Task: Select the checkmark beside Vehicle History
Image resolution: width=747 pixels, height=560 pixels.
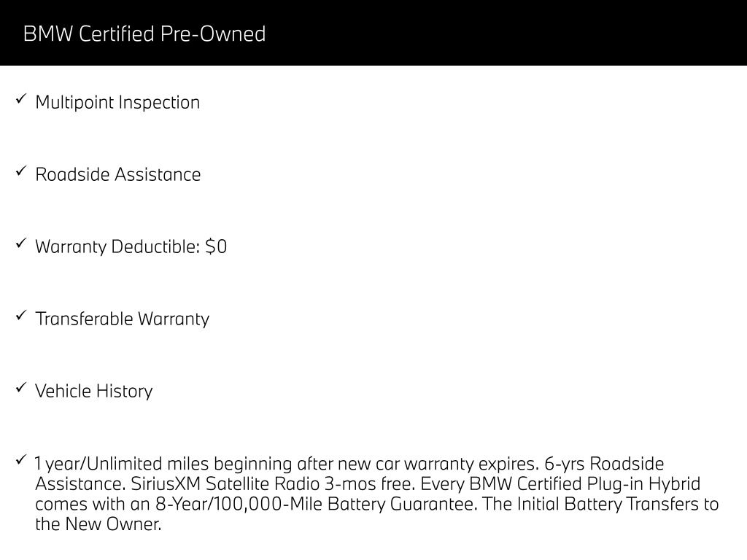Action: pos(20,388)
